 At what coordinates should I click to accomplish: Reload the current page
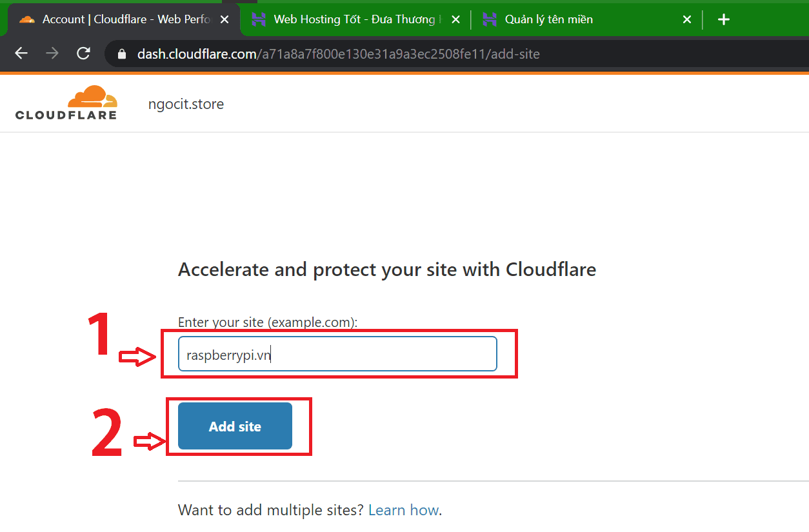click(83, 54)
